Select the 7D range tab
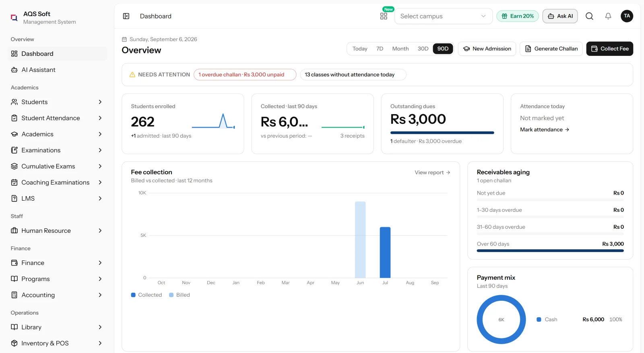 click(x=380, y=49)
